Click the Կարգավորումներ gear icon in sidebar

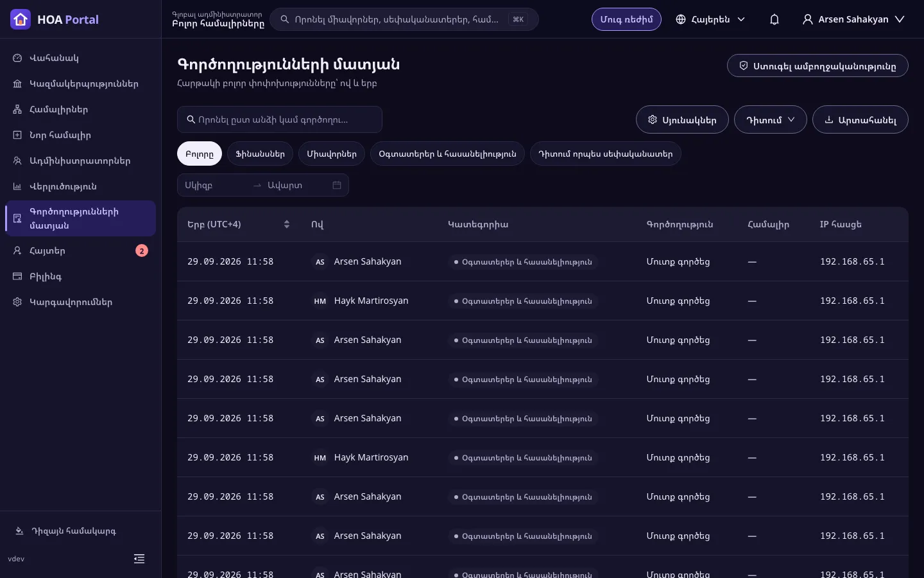click(17, 302)
